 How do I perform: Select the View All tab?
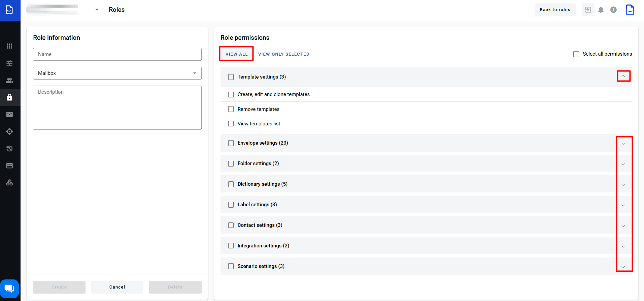tap(236, 54)
